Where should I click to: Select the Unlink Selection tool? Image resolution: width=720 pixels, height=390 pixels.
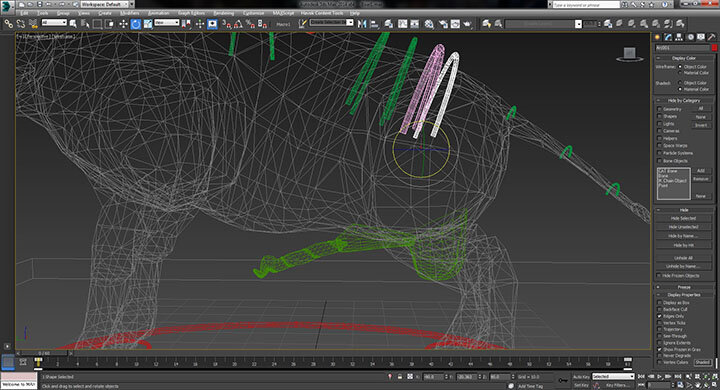21,24
